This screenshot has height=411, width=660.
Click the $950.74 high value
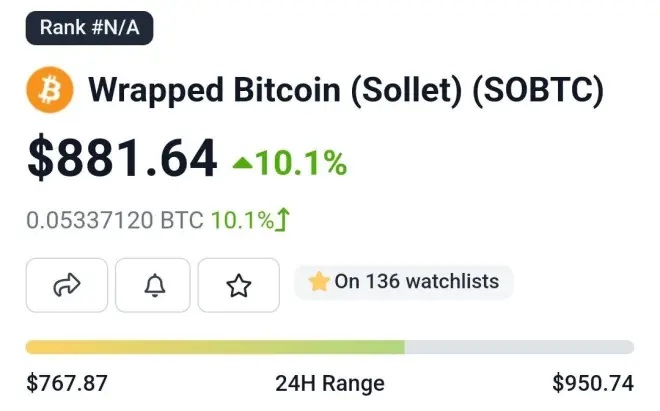click(x=592, y=383)
